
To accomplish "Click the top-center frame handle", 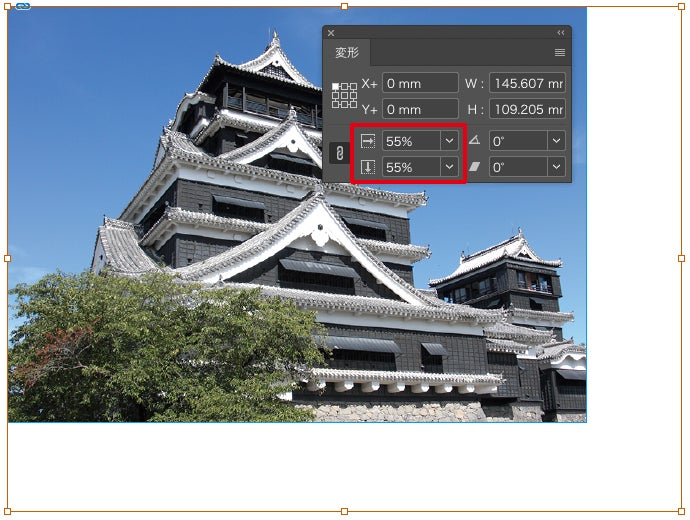I will tap(345, 7).
